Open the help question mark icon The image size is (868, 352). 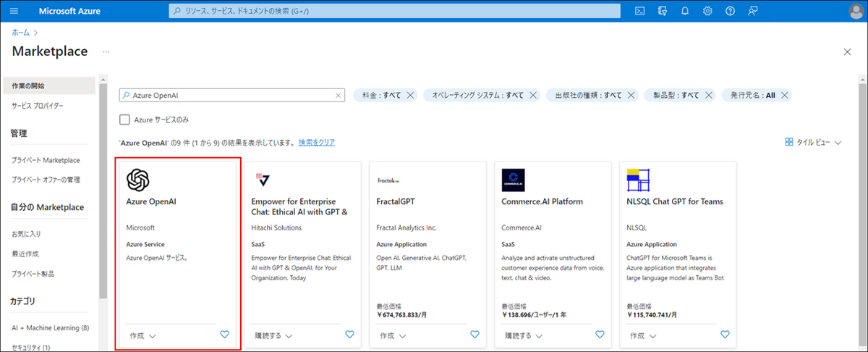731,11
